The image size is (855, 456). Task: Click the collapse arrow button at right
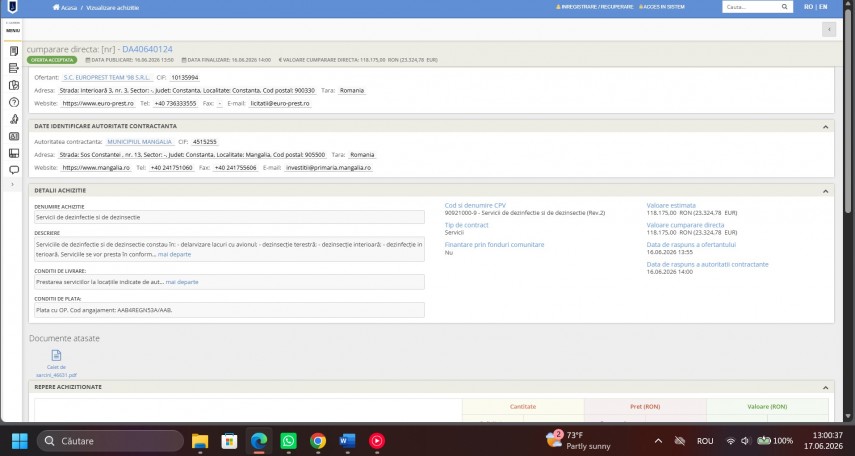829,29
